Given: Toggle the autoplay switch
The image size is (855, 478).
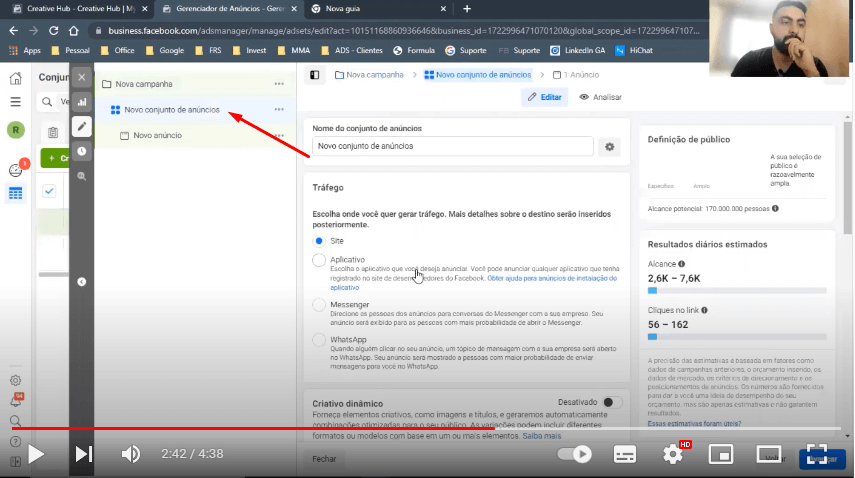Looking at the screenshot, I should tap(574, 453).
